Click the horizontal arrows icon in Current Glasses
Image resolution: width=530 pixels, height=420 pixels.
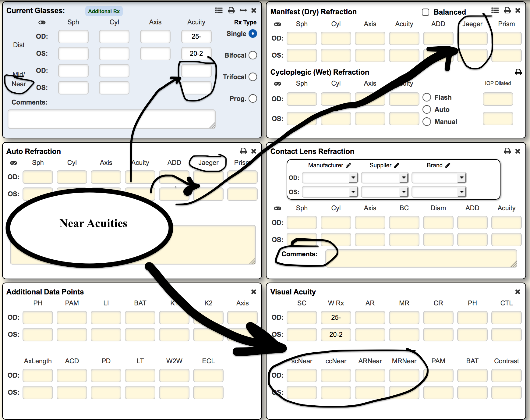coord(243,10)
